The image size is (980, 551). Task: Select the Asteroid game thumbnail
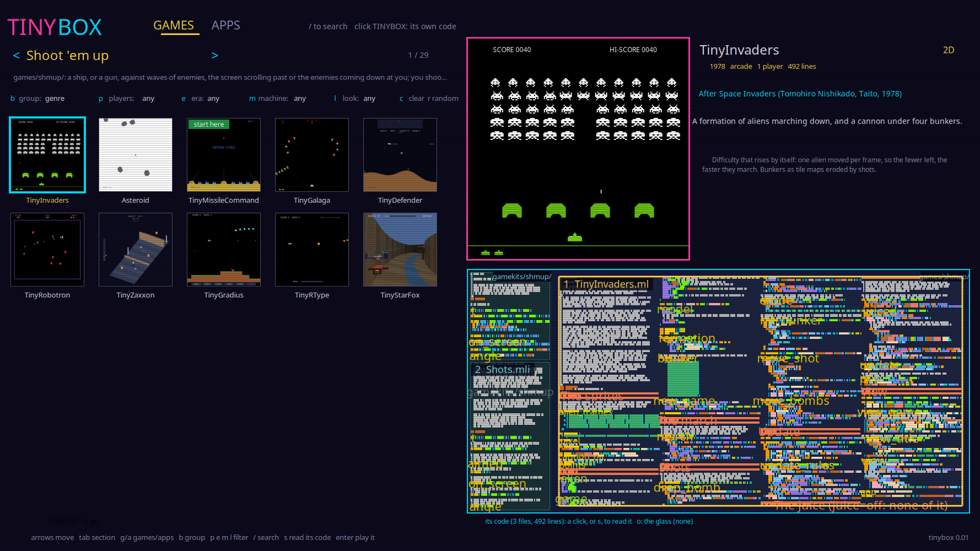coord(136,155)
